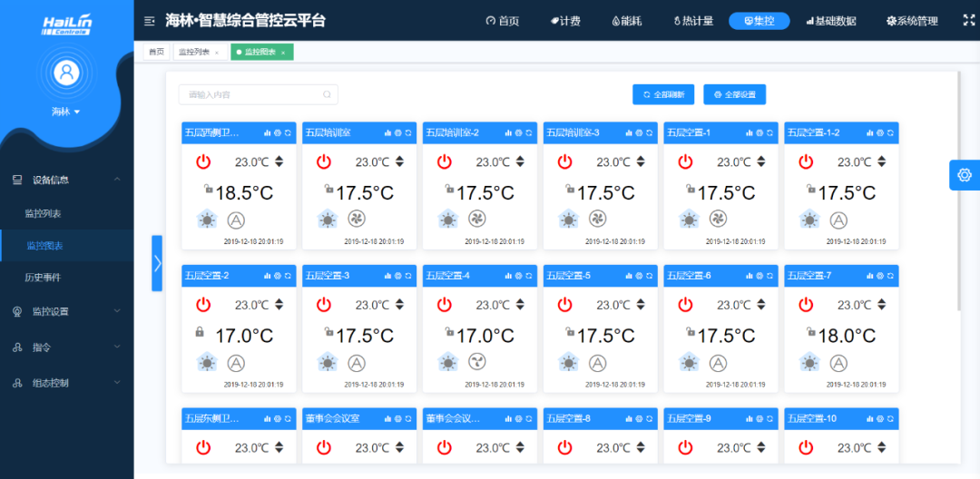Open 海林 user dropdown
980x479 pixels.
click(66, 112)
